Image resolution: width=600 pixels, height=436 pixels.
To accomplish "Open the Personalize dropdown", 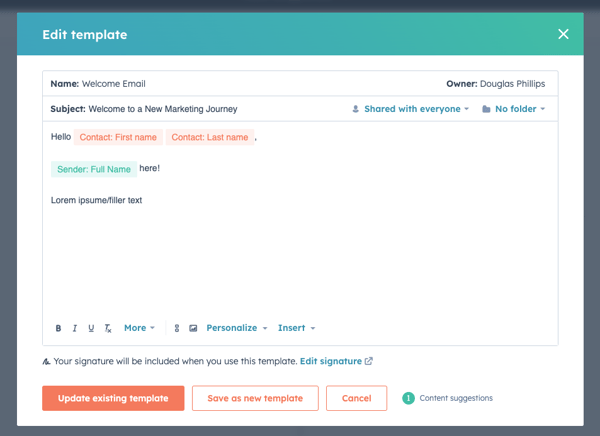I will 237,328.
